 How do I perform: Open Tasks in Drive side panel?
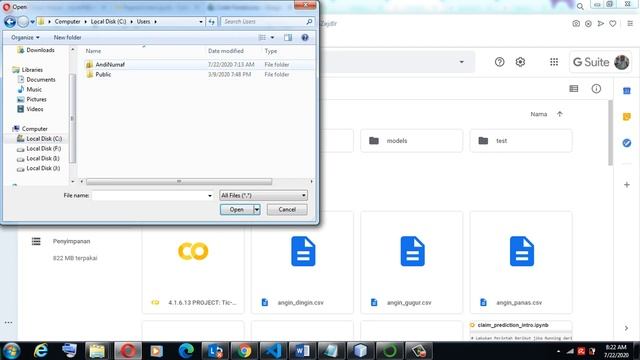coord(627,143)
